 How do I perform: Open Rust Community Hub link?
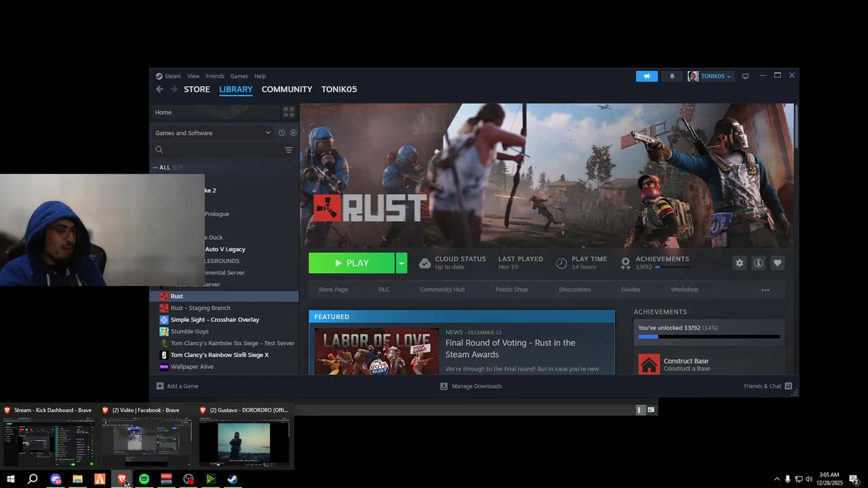pyautogui.click(x=442, y=289)
